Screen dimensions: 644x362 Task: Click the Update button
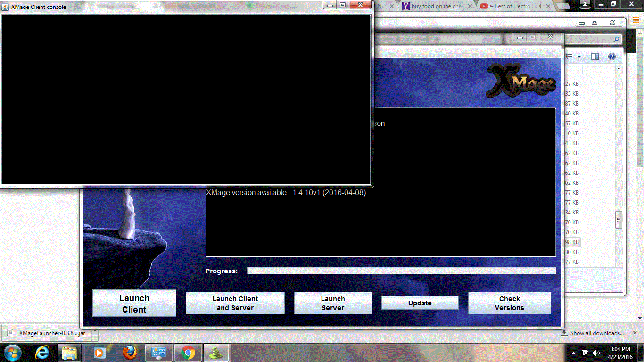(x=420, y=303)
